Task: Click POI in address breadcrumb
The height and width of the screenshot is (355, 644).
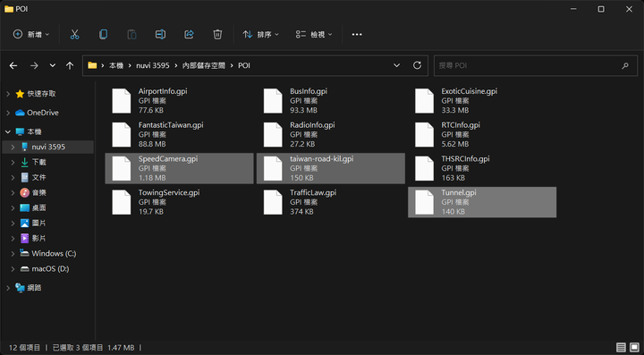Action: tap(244, 65)
